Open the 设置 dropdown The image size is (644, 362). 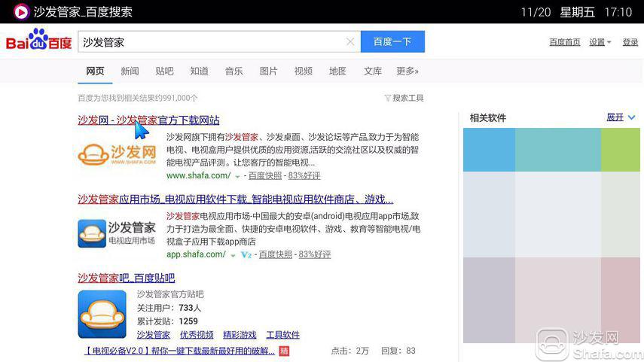(600, 42)
